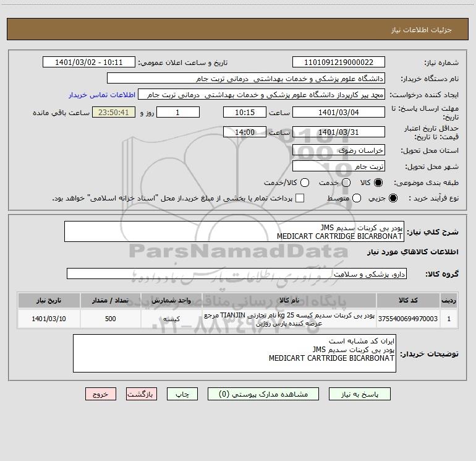This screenshot has width=476, height=461.
Task: Click the row number cell 1
Action: point(449,319)
